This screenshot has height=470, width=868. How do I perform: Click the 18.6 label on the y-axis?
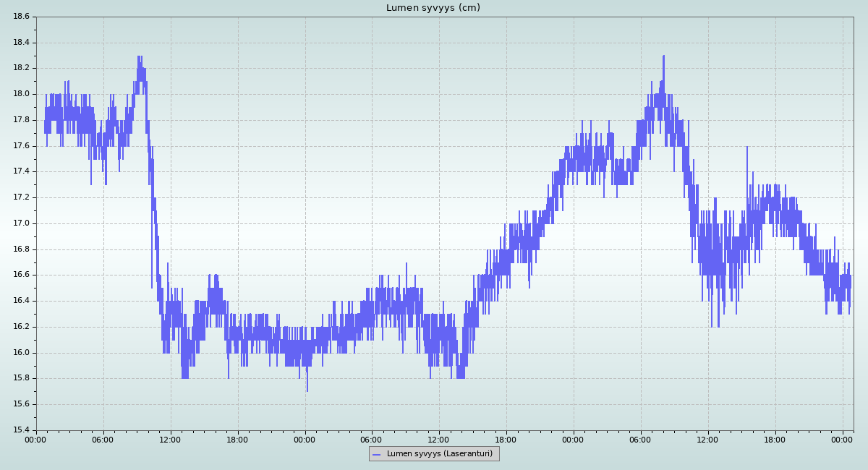21,17
